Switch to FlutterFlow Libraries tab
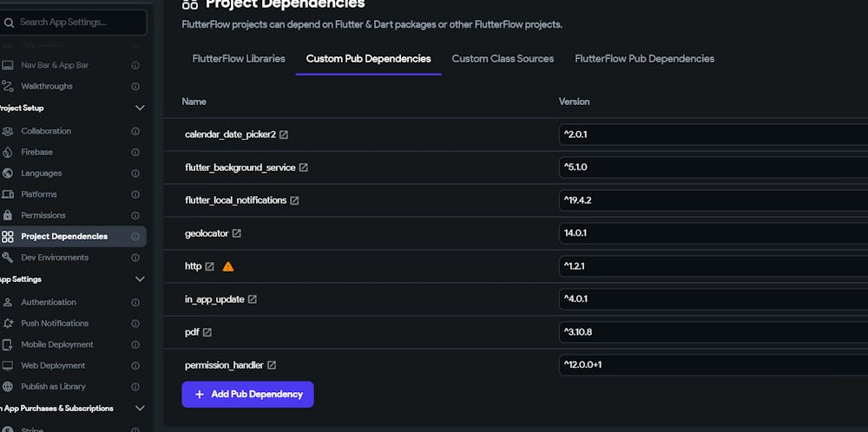 (x=239, y=59)
